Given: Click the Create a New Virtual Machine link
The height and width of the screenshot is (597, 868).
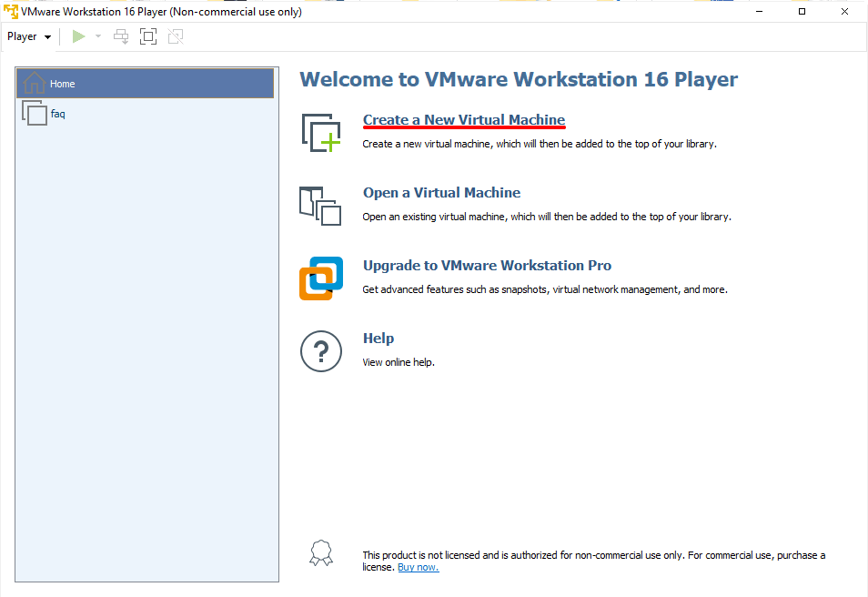Looking at the screenshot, I should coord(464,120).
